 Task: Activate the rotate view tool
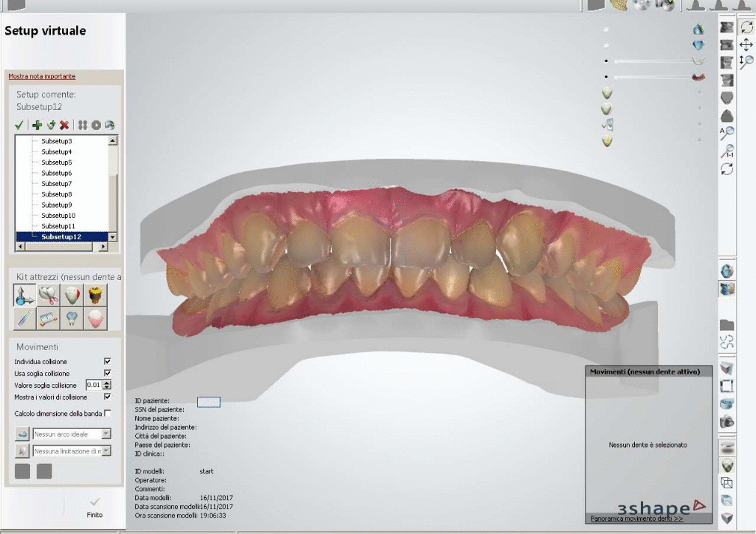point(746,27)
